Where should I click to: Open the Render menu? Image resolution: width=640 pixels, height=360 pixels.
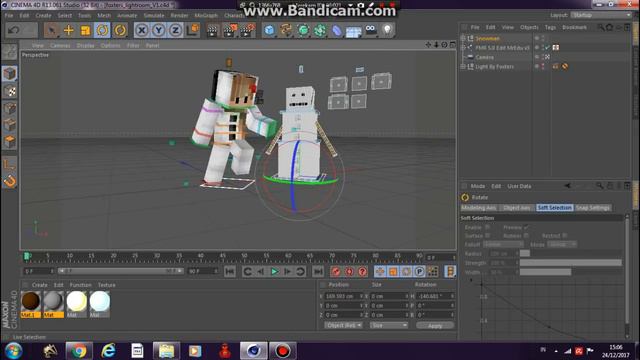click(x=179, y=16)
